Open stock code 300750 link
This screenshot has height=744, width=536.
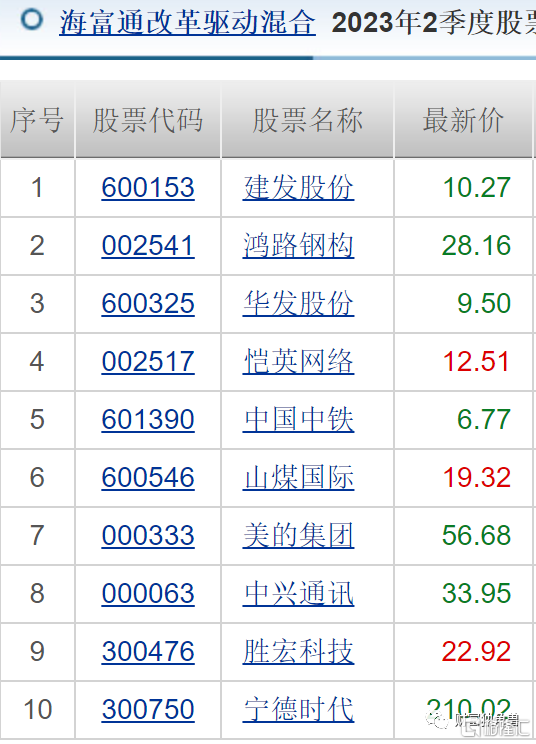pyautogui.click(x=148, y=709)
